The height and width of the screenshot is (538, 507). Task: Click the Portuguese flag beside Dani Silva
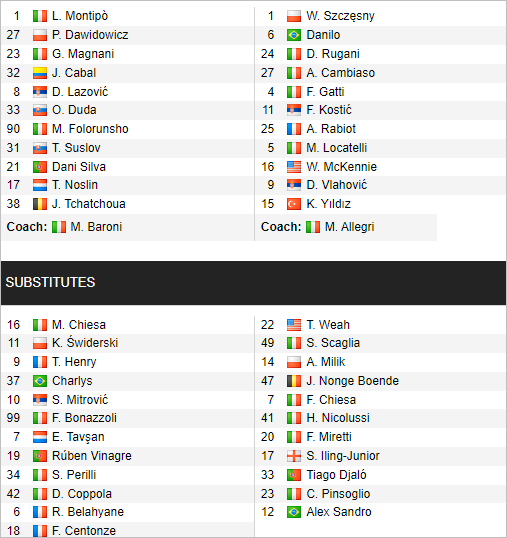point(40,167)
